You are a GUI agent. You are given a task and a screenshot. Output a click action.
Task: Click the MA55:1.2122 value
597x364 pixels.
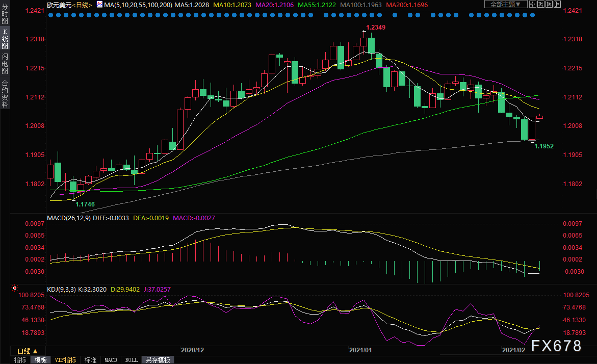pos(317,5)
